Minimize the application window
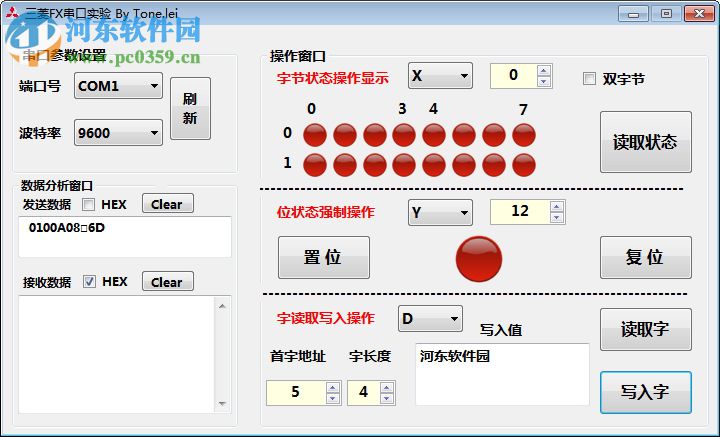Image resolution: width=720 pixels, height=437 pixels. [x=633, y=14]
